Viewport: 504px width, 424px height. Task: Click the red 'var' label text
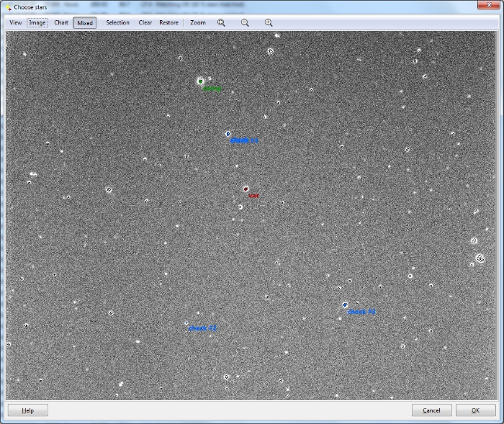253,195
